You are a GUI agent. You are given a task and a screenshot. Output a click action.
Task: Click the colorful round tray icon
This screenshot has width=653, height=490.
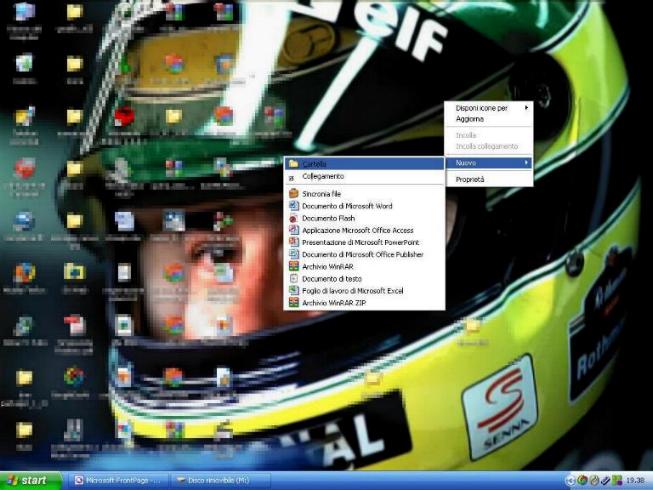(x=582, y=480)
